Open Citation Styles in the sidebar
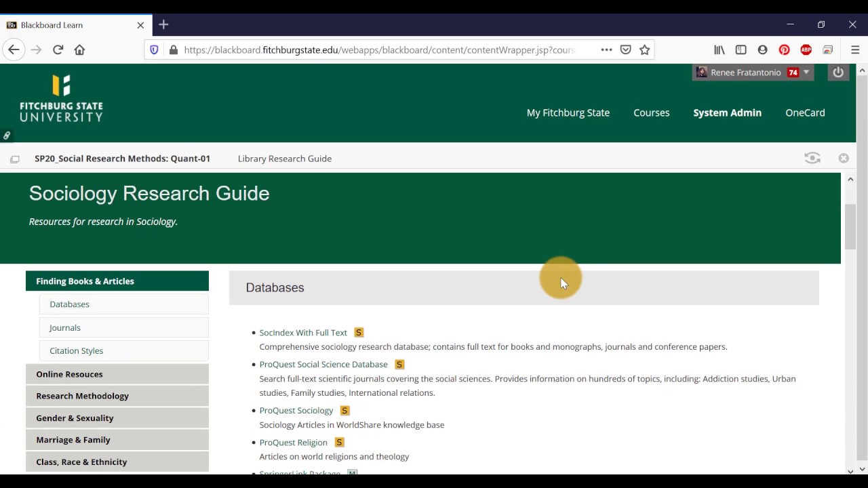Viewport: 868px width, 488px height. click(123, 350)
